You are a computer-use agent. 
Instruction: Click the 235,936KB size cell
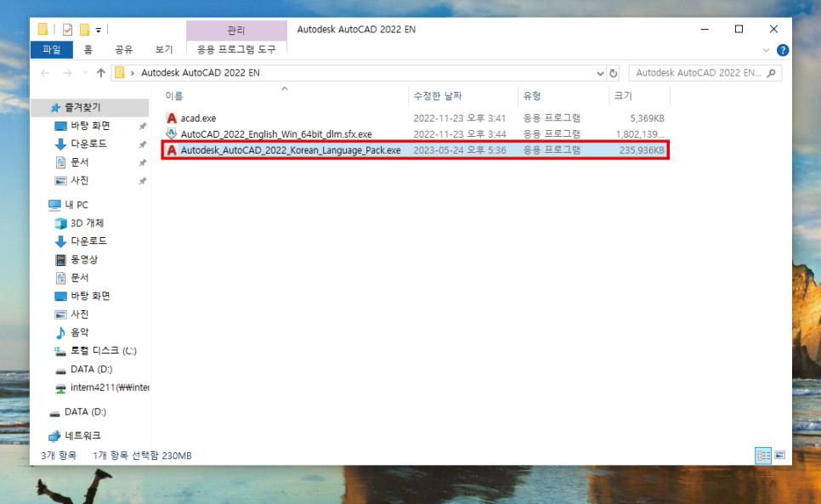pos(642,150)
